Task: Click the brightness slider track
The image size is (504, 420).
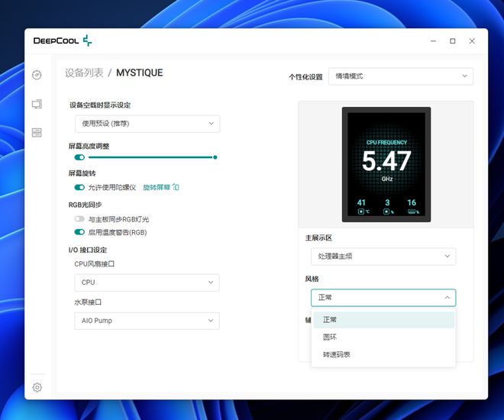Action: pyautogui.click(x=150, y=157)
